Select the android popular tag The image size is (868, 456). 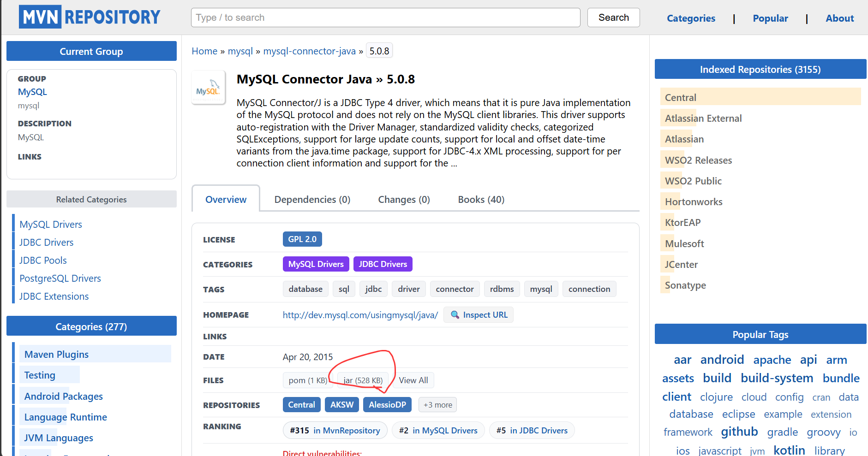(x=722, y=360)
